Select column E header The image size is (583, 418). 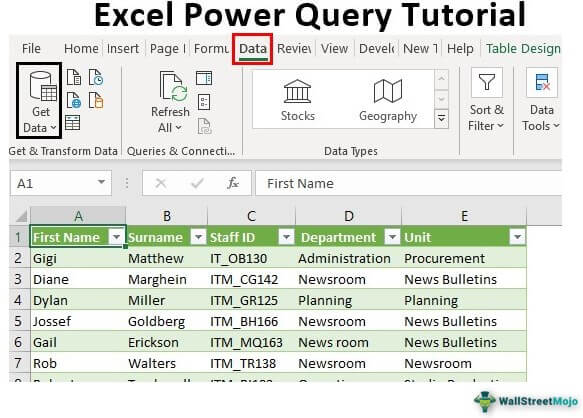coord(464,216)
